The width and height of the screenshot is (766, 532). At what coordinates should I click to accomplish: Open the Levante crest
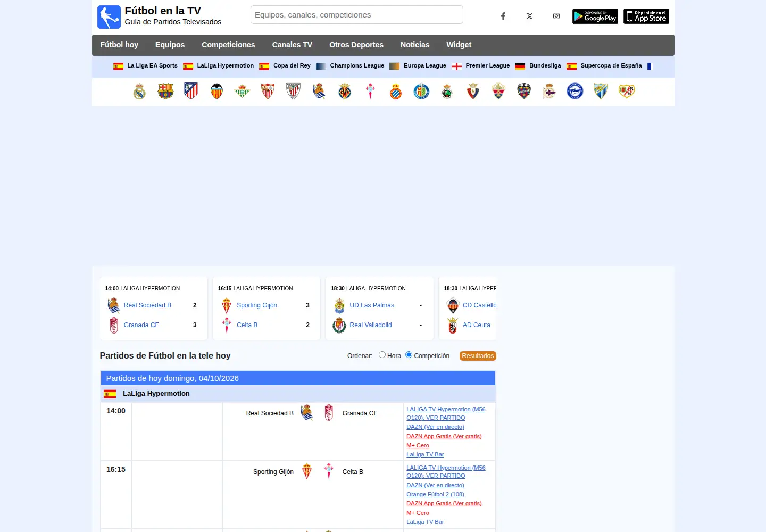pyautogui.click(x=524, y=92)
